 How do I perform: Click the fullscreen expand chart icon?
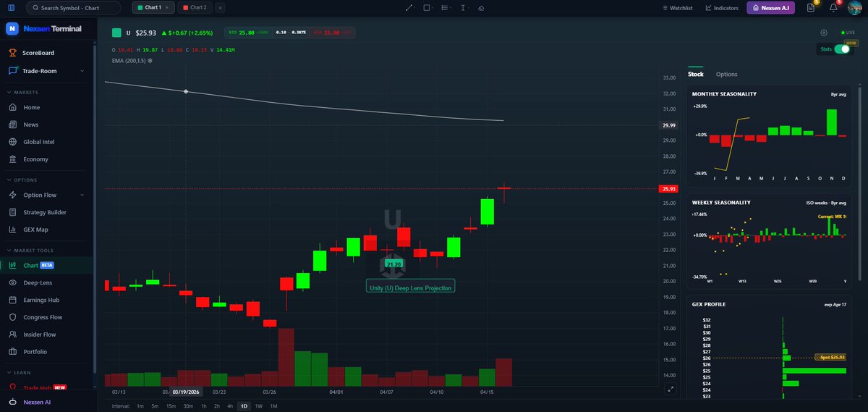(670, 390)
